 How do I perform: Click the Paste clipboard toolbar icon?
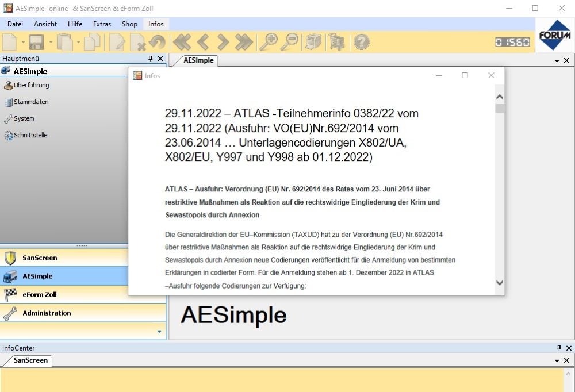(64, 42)
